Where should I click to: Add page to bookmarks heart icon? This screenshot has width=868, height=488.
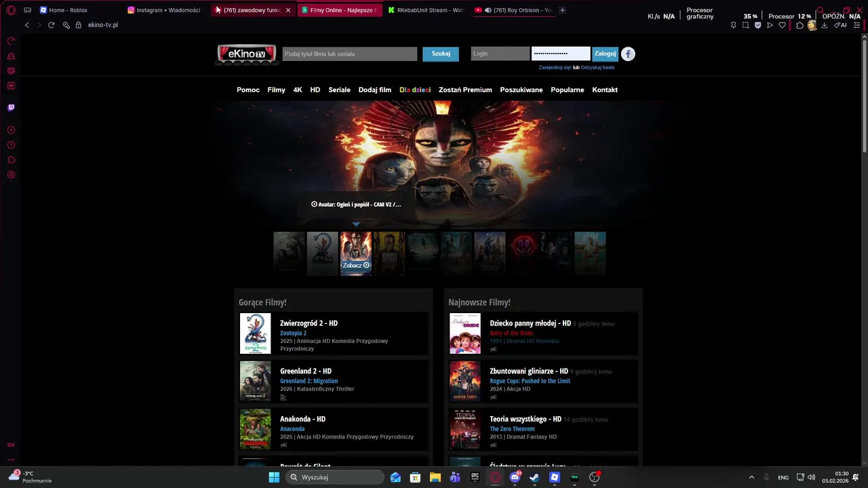point(782,25)
